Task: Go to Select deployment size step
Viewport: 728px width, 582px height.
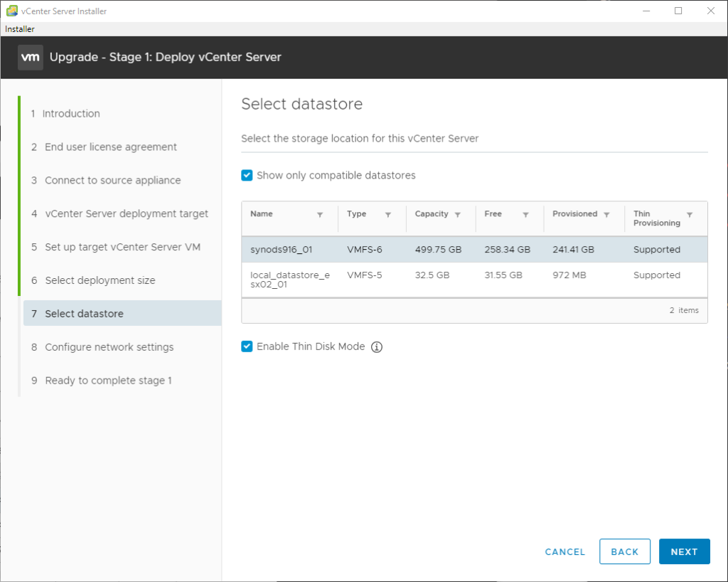Action: click(x=93, y=280)
